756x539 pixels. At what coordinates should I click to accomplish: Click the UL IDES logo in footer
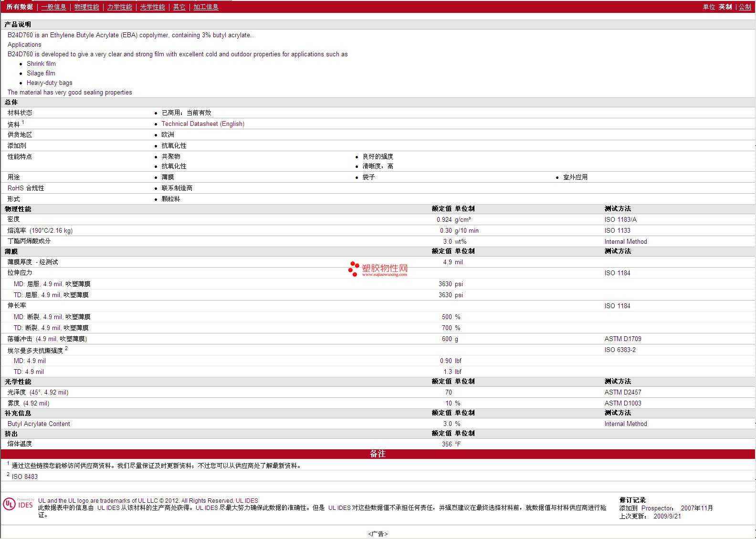[x=18, y=504]
